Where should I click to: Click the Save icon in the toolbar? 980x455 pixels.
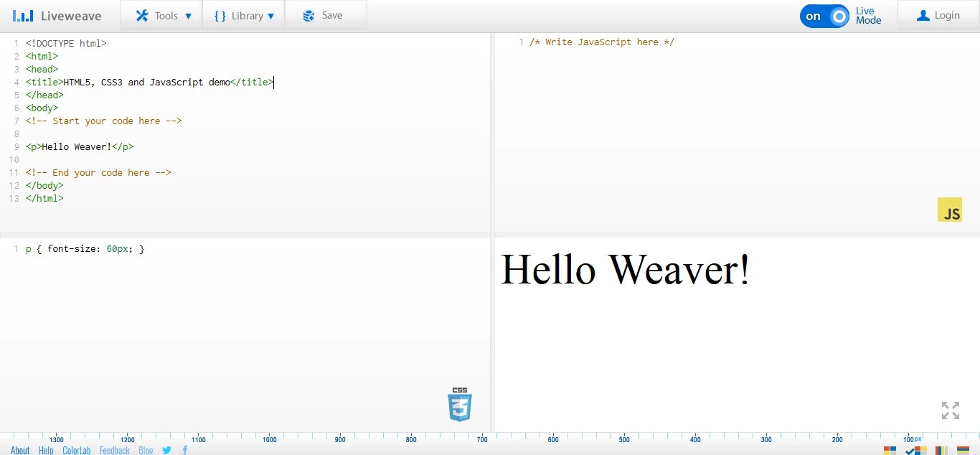tap(308, 14)
